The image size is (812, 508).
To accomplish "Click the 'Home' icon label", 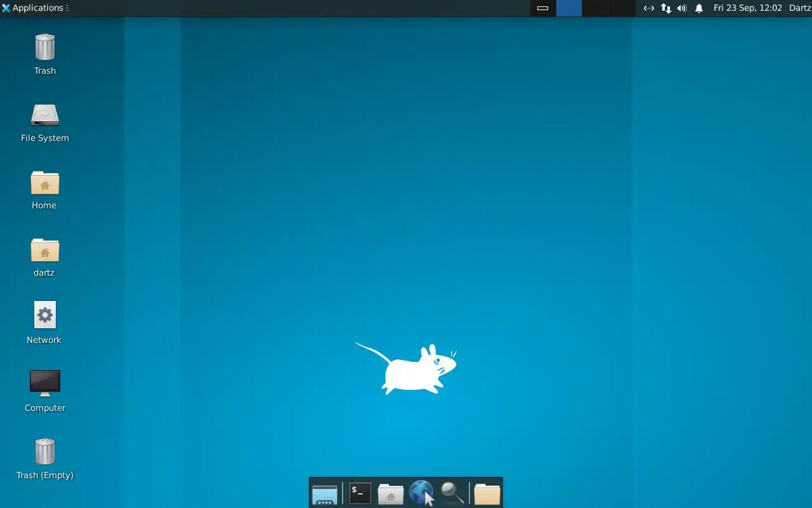I will 44,205.
